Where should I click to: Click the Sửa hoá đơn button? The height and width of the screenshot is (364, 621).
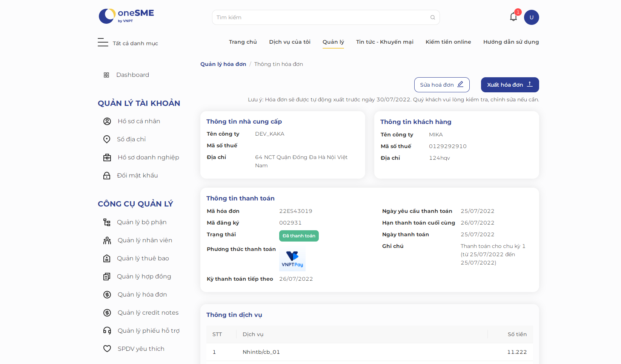442,85
